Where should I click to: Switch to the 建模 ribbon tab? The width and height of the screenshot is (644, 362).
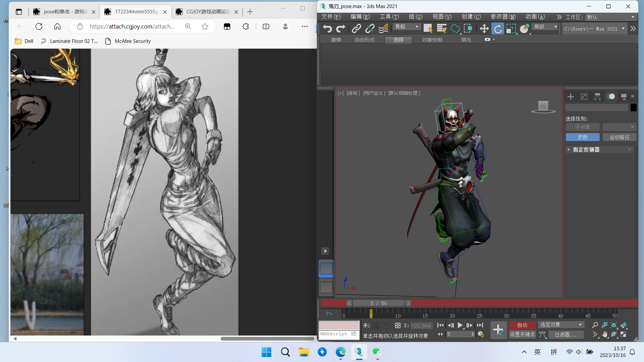(x=336, y=40)
